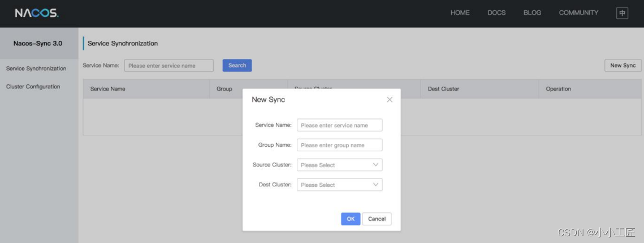Close the New Sync dialog

pyautogui.click(x=390, y=100)
